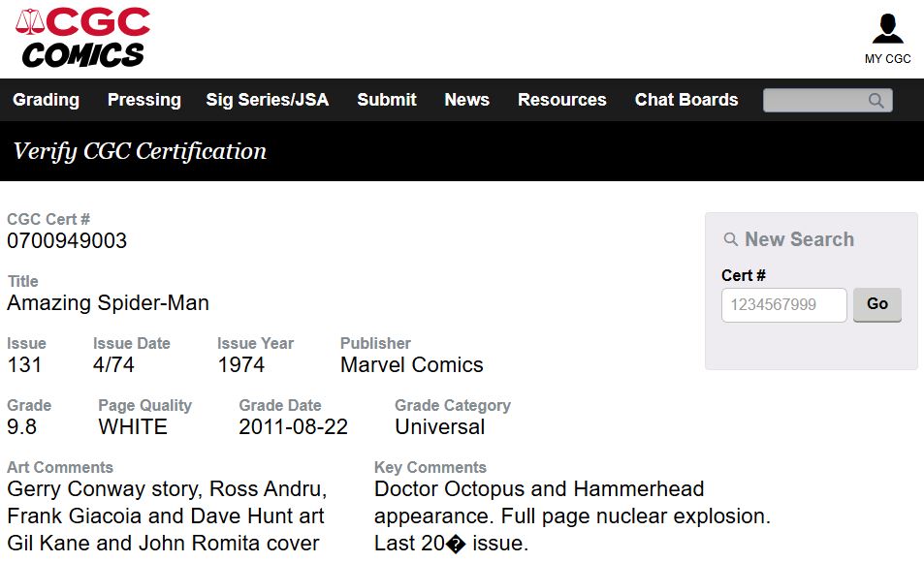The width and height of the screenshot is (924, 562).
Task: Click the Go button
Action: click(x=877, y=304)
